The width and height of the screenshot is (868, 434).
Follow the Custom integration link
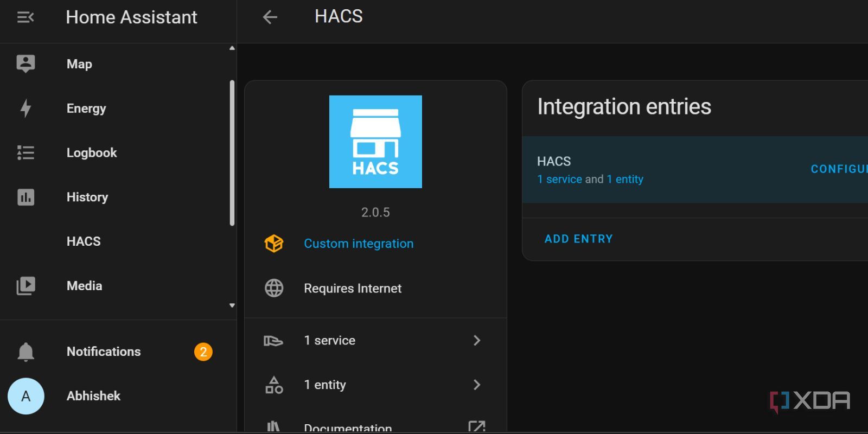click(359, 244)
